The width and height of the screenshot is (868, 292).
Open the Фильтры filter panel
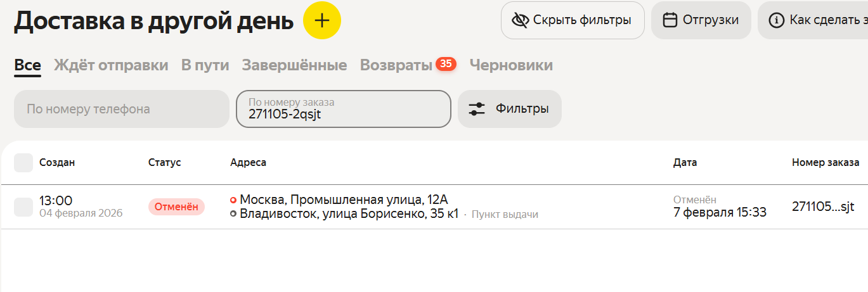[510, 109]
